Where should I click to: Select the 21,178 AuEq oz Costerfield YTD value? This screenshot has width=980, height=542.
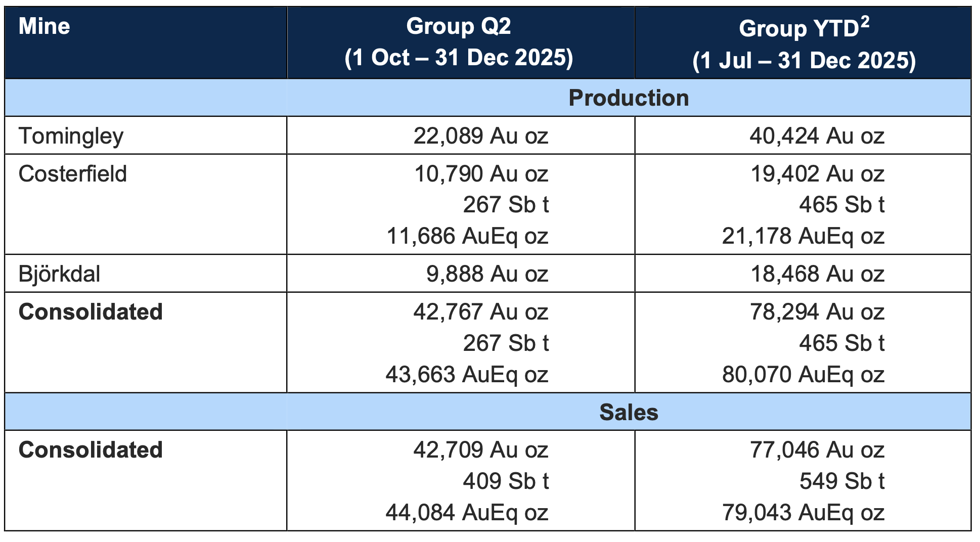(803, 236)
